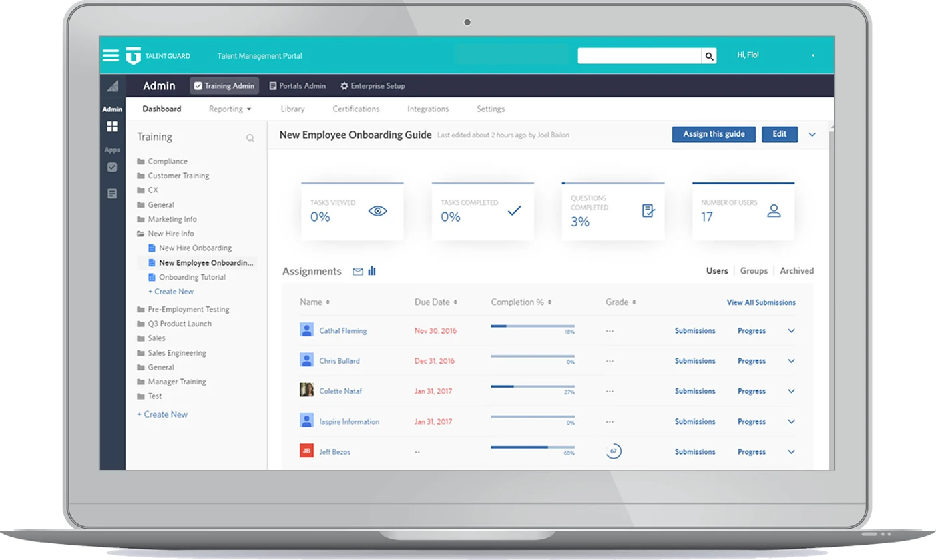Open the hamburger menu icon
The image size is (936, 560).
click(x=111, y=55)
